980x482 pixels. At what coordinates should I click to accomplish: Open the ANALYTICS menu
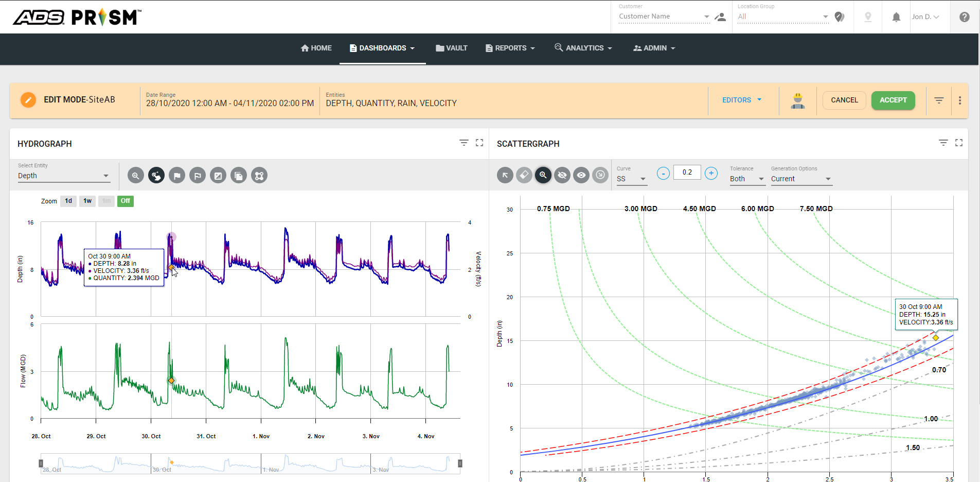click(x=583, y=48)
